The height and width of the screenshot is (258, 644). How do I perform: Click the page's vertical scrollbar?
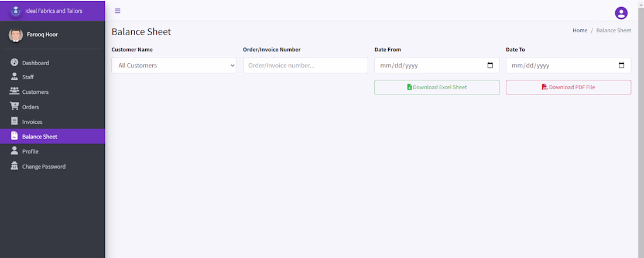[640, 117]
